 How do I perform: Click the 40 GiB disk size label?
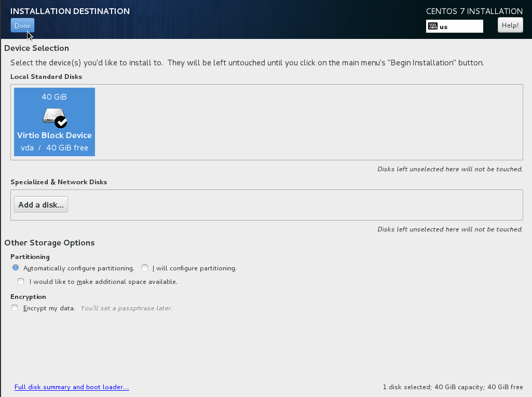[54, 97]
